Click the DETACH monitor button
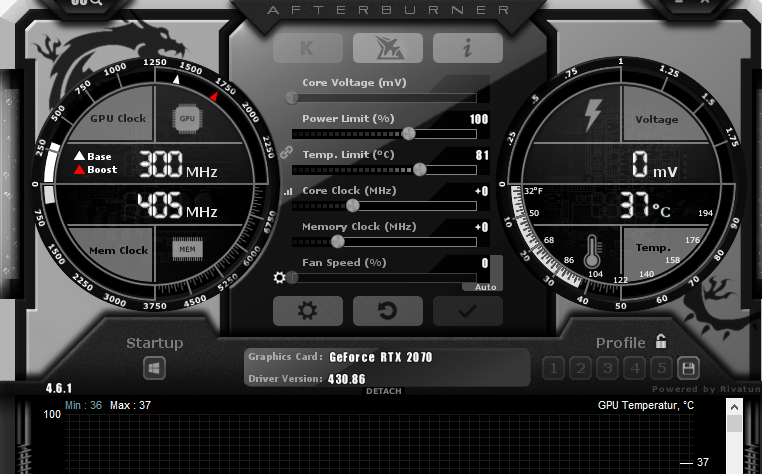Image resolution: width=762 pixels, height=474 pixels. [384, 391]
